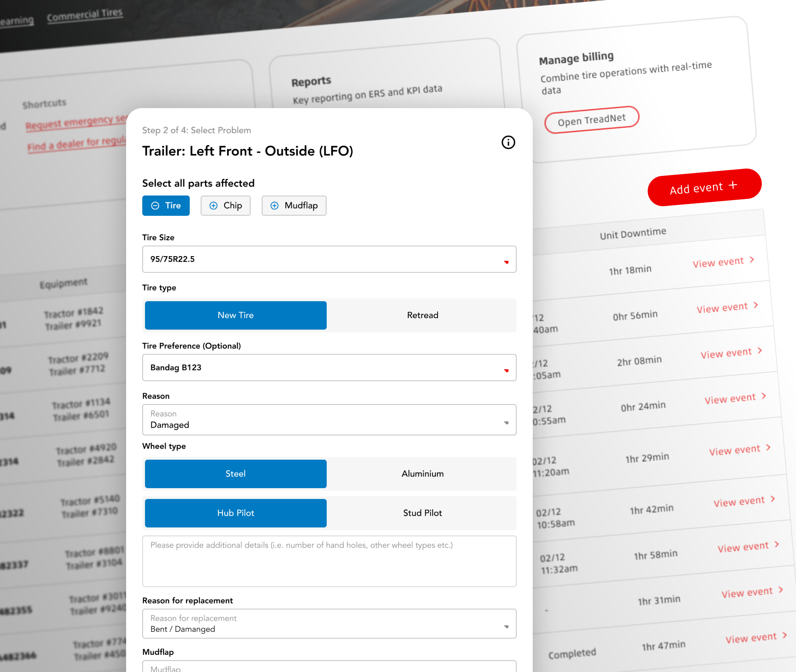Click the plus icon on the Mudflap option
This screenshot has width=796, height=672.
(x=274, y=206)
